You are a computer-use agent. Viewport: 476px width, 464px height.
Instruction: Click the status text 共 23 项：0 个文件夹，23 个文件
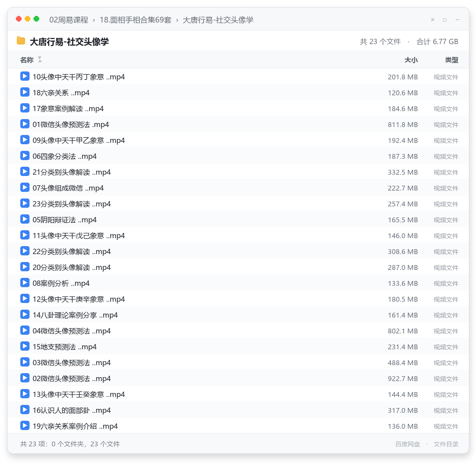(x=70, y=444)
